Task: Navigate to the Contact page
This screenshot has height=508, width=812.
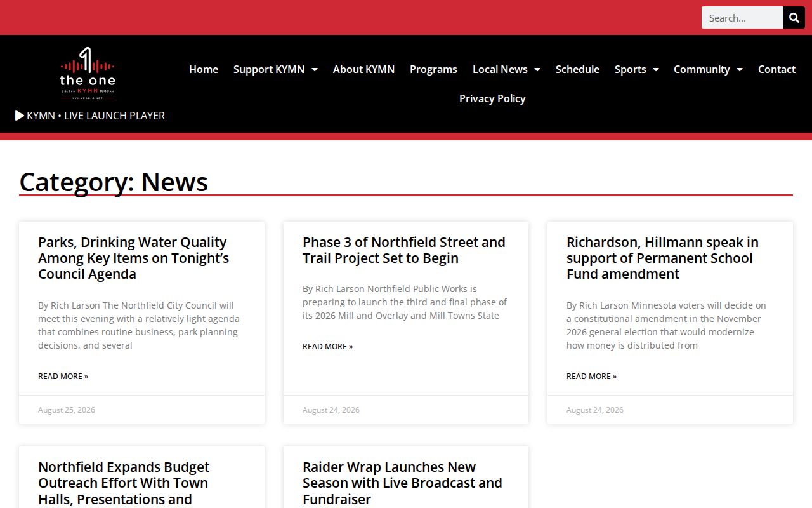Action: (x=776, y=69)
